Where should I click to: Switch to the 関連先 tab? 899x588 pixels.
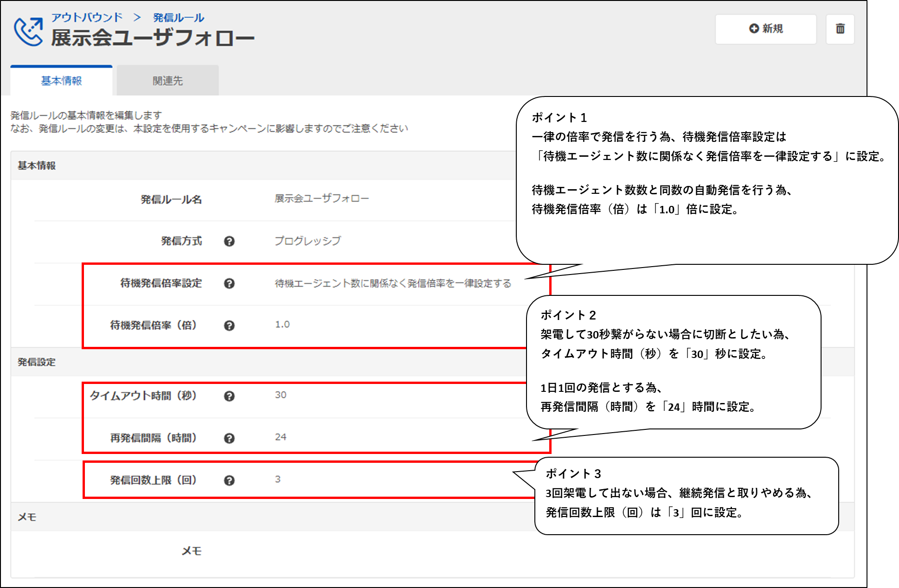coord(167,81)
